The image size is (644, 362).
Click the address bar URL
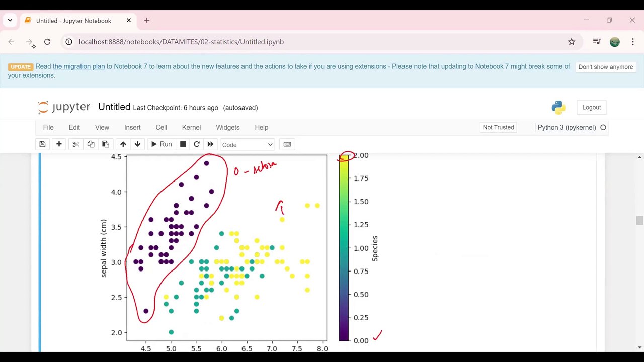[x=181, y=42]
